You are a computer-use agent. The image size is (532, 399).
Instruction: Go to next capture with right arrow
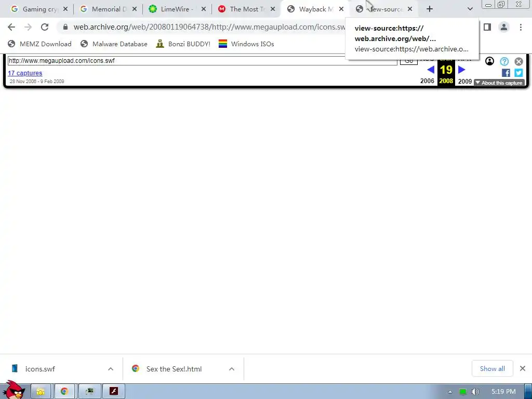(x=462, y=70)
